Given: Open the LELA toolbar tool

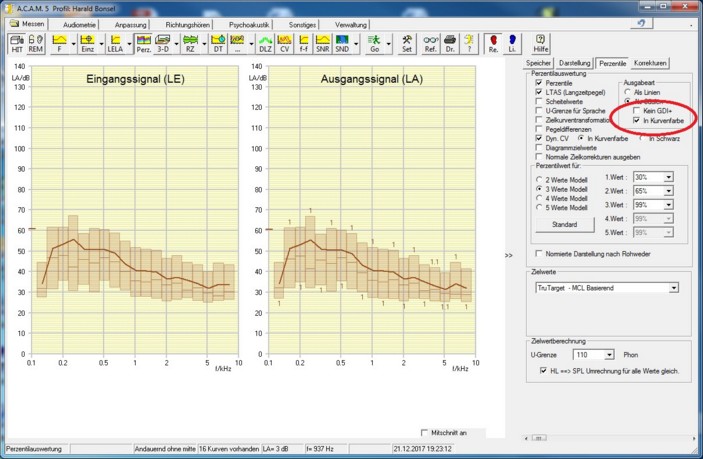Looking at the screenshot, I should tap(115, 44).
